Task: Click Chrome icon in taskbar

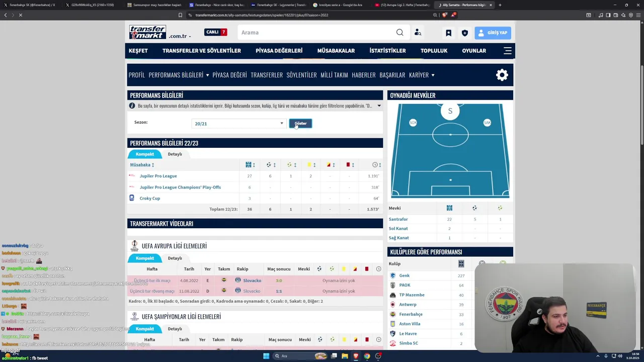Action: click(367, 356)
